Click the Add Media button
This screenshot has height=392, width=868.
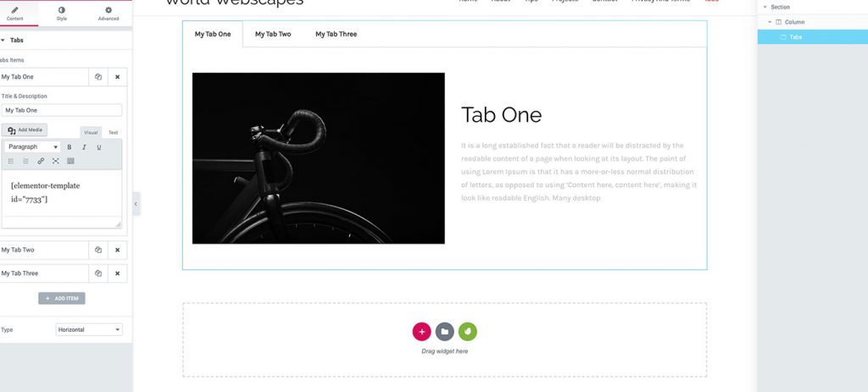25,130
